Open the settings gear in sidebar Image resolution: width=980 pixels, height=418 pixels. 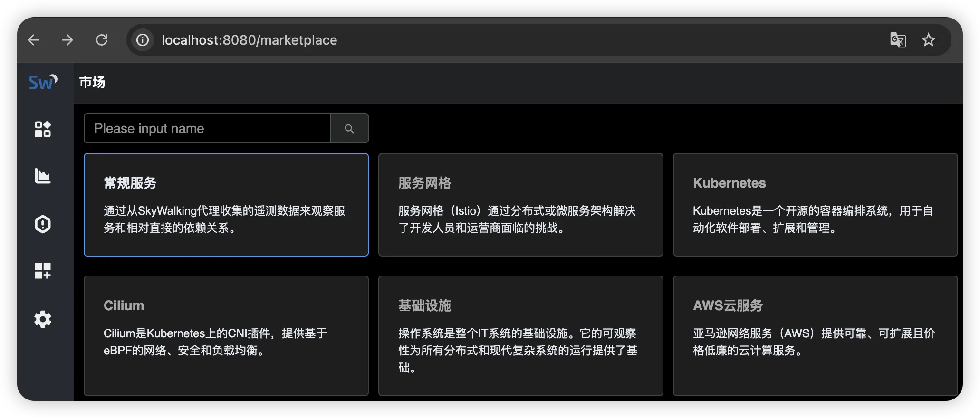coord(43,319)
